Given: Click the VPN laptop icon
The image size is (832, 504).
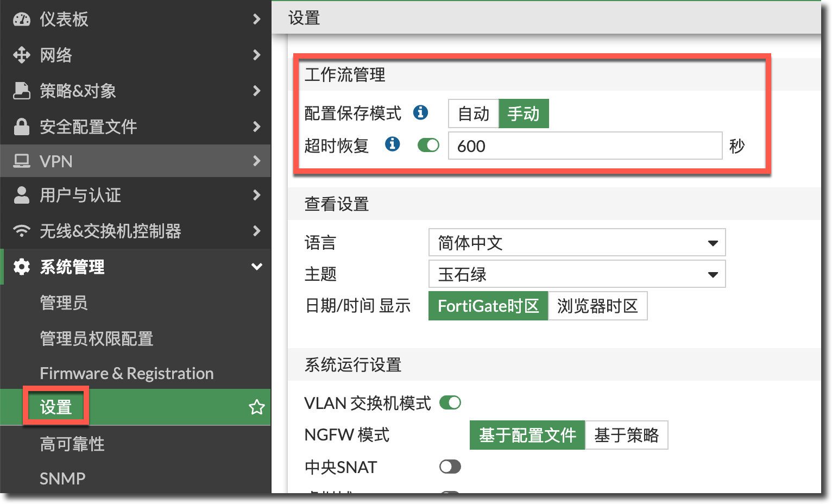Looking at the screenshot, I should pyautogui.click(x=22, y=161).
